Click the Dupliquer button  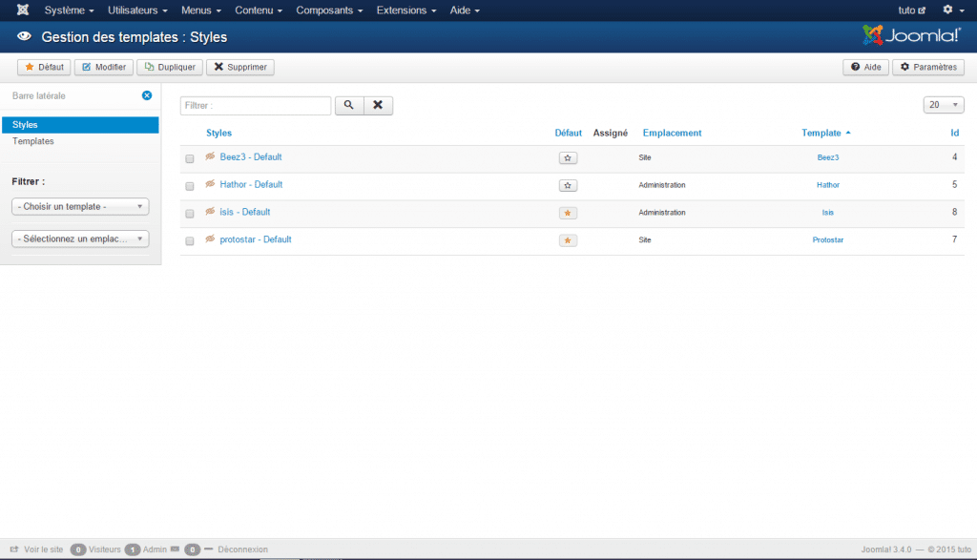tap(170, 67)
